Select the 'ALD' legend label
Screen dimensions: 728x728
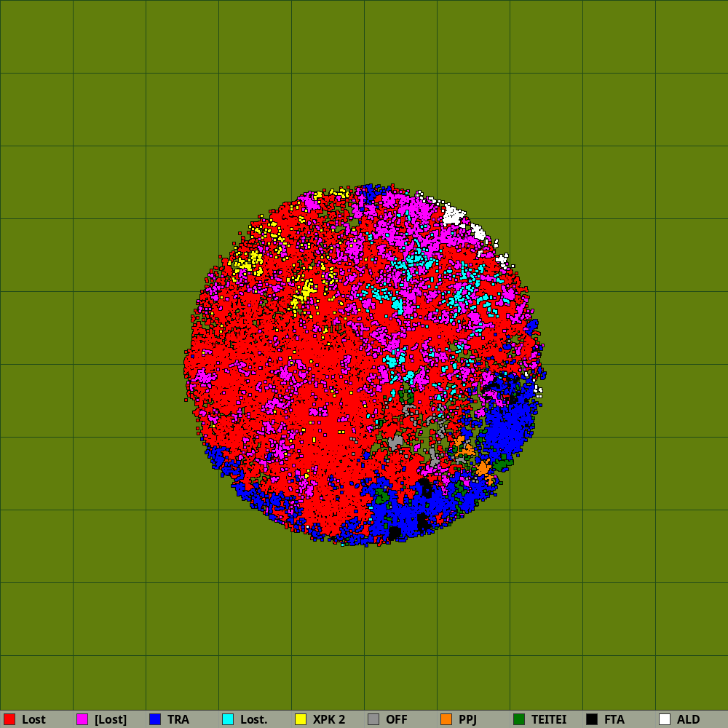coord(688,719)
